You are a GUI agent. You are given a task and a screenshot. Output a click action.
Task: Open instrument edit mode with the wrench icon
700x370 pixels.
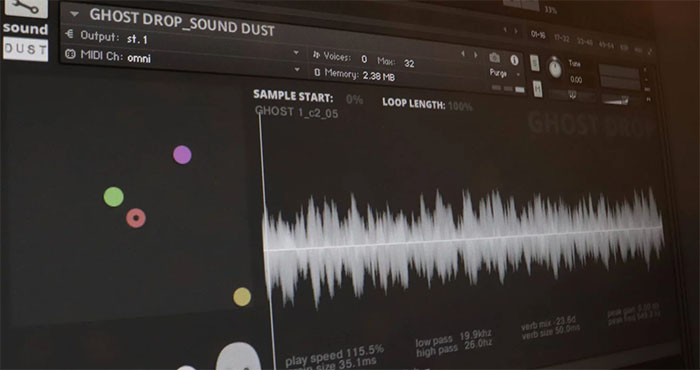[x=25, y=7]
